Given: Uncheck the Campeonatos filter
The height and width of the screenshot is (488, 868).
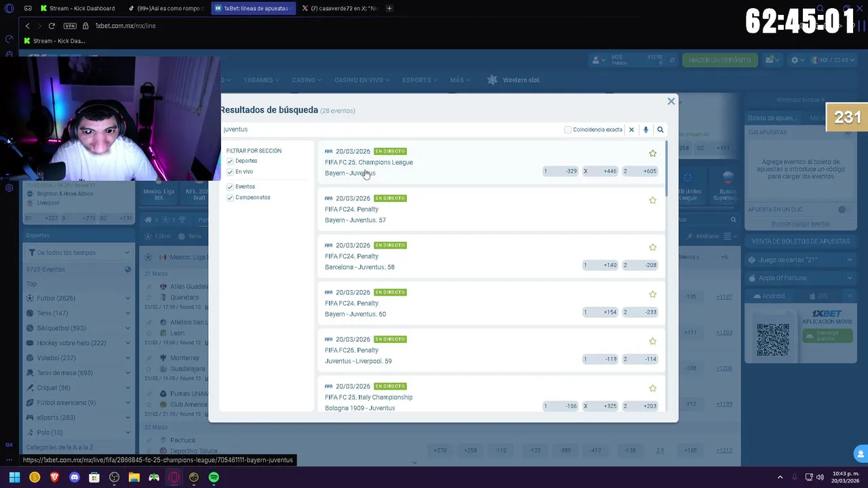Looking at the screenshot, I should click(230, 198).
